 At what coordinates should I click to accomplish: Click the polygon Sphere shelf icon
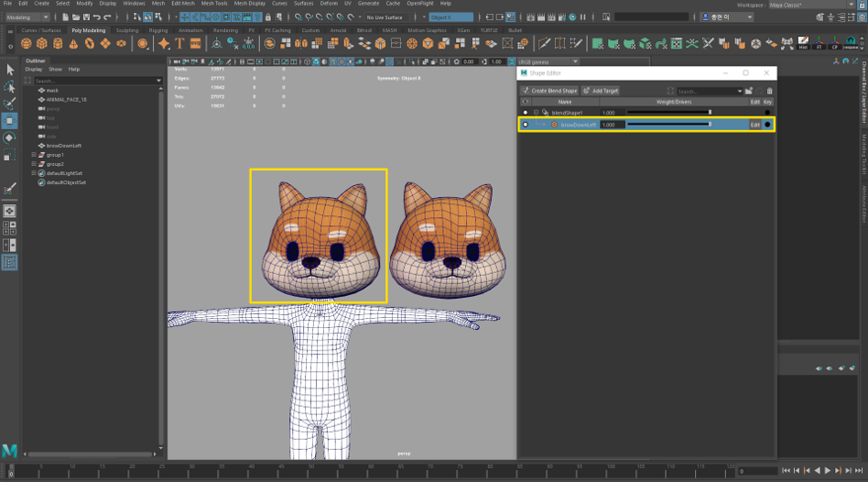coord(28,43)
